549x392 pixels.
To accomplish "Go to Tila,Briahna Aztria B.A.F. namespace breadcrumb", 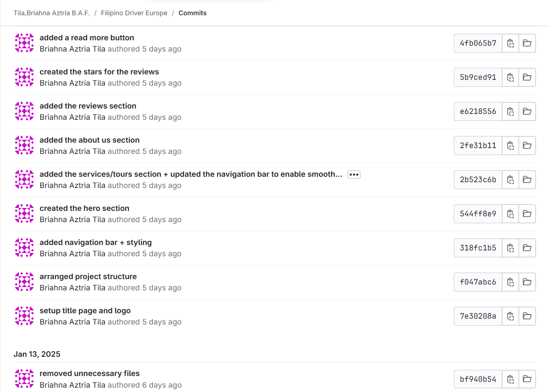I will 52,13.
